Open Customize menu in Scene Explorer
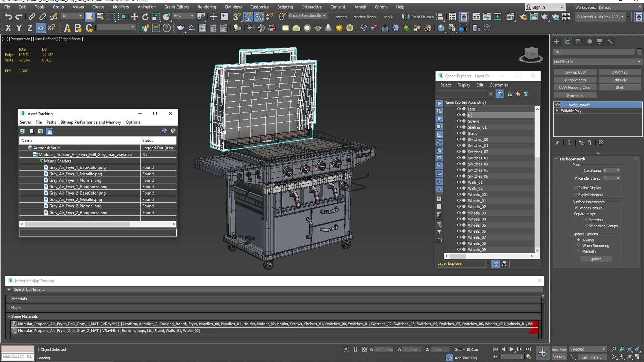The width and height of the screenshot is (644, 362). point(499,85)
